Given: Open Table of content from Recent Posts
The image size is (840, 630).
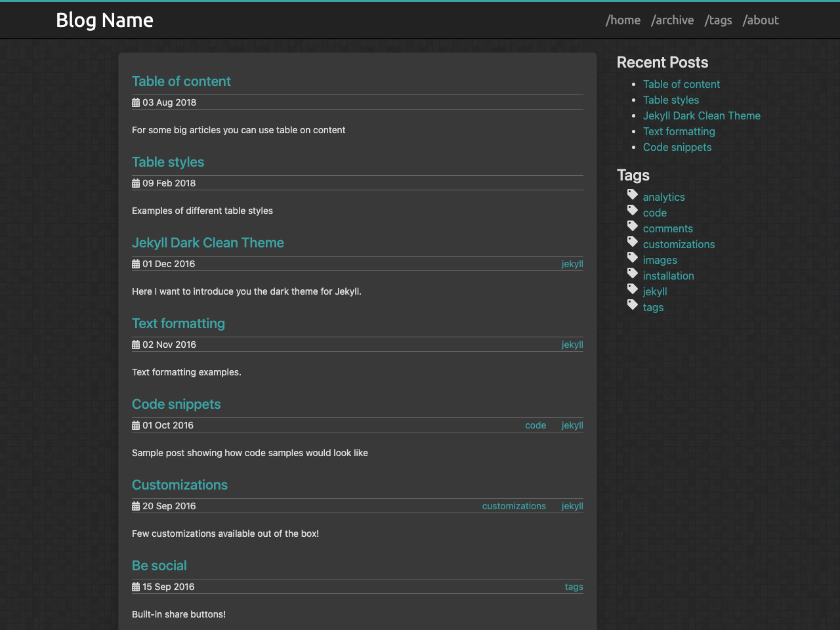Looking at the screenshot, I should (x=681, y=84).
